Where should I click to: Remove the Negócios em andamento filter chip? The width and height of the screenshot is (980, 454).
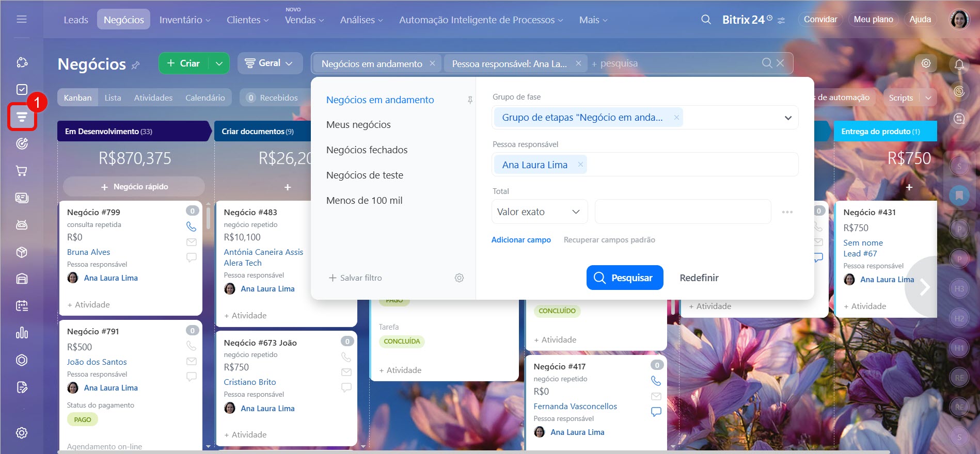[x=432, y=63]
